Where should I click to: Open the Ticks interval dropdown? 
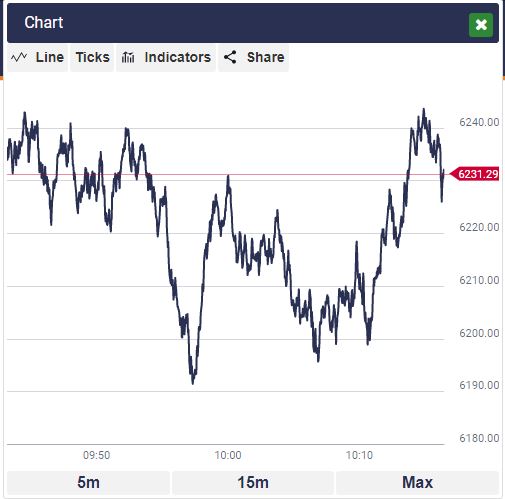pyautogui.click(x=92, y=57)
